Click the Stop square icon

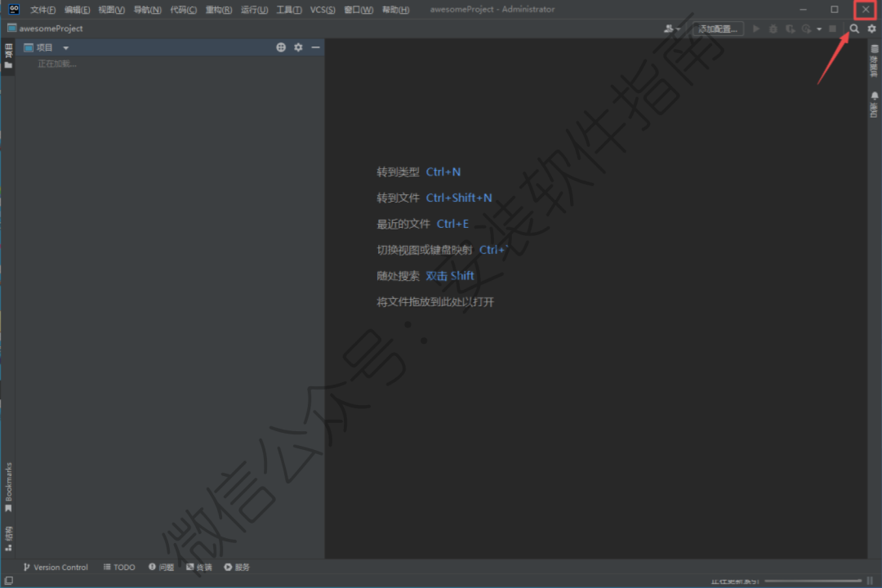point(832,29)
